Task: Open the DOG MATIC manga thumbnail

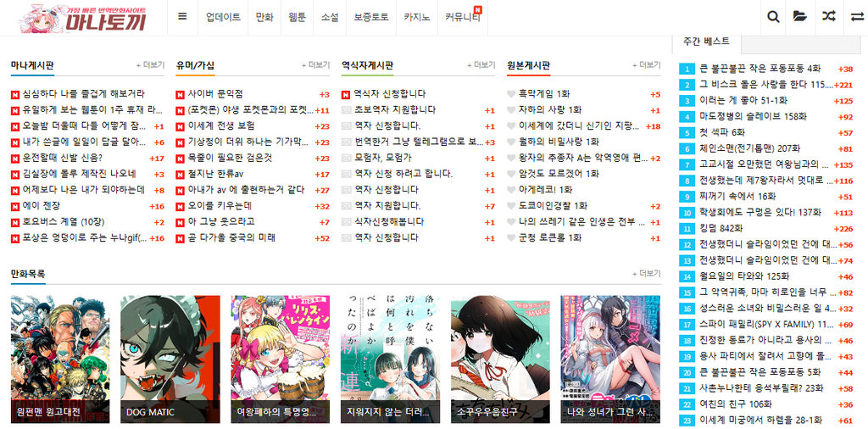Action: 170,359
